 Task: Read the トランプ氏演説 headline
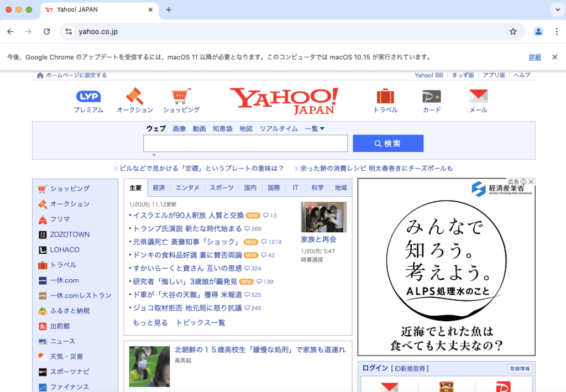pos(187,228)
